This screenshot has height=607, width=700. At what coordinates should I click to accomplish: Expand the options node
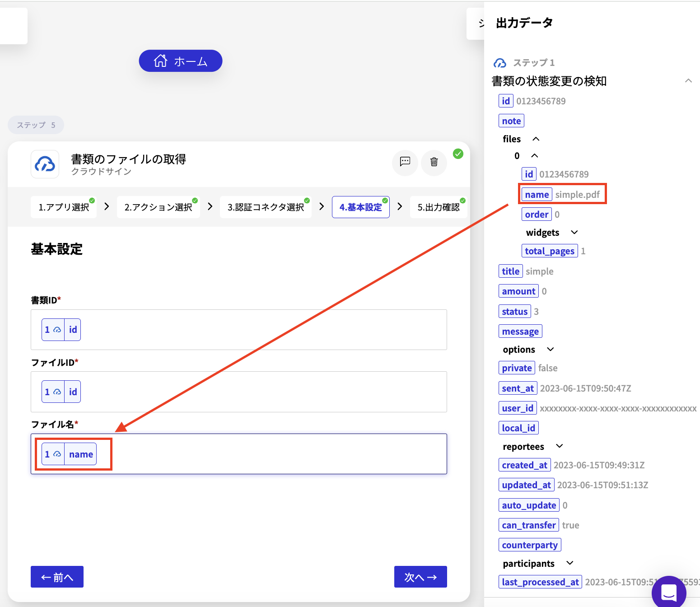pyautogui.click(x=551, y=350)
